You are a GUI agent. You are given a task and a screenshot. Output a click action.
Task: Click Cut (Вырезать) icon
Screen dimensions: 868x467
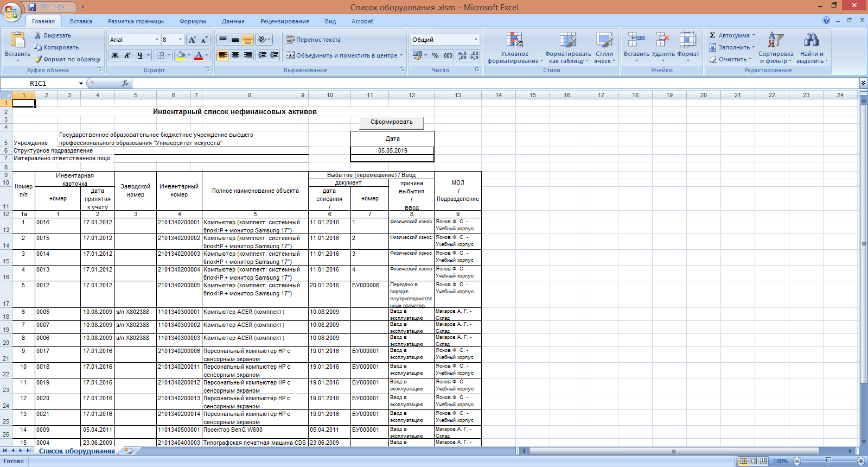[x=38, y=35]
